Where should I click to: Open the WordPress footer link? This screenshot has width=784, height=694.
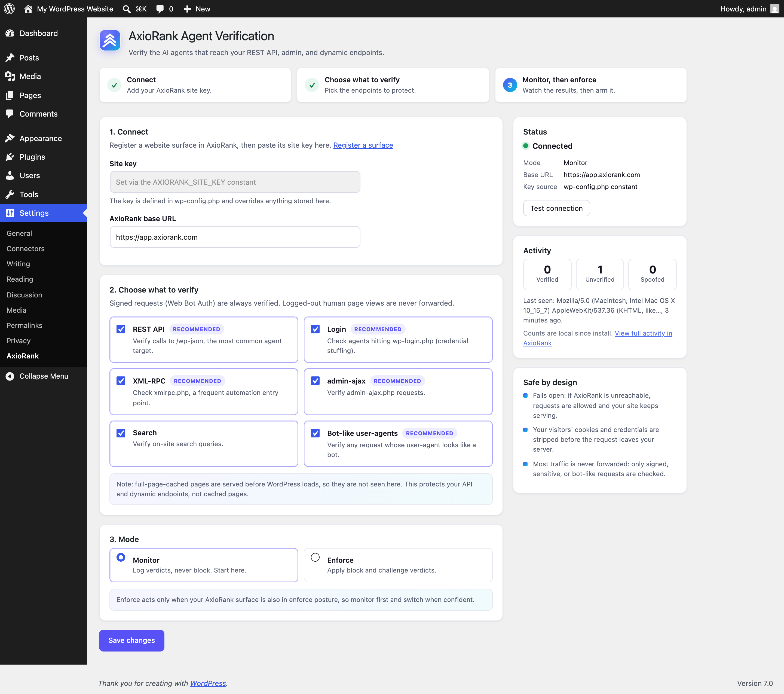pos(208,683)
